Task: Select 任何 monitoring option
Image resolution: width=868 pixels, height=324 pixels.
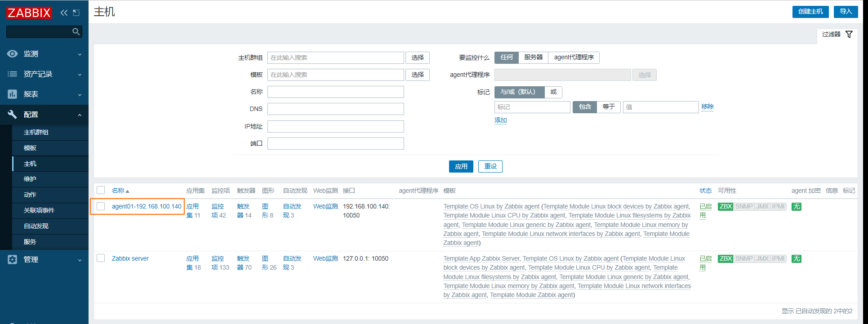Action: click(507, 58)
